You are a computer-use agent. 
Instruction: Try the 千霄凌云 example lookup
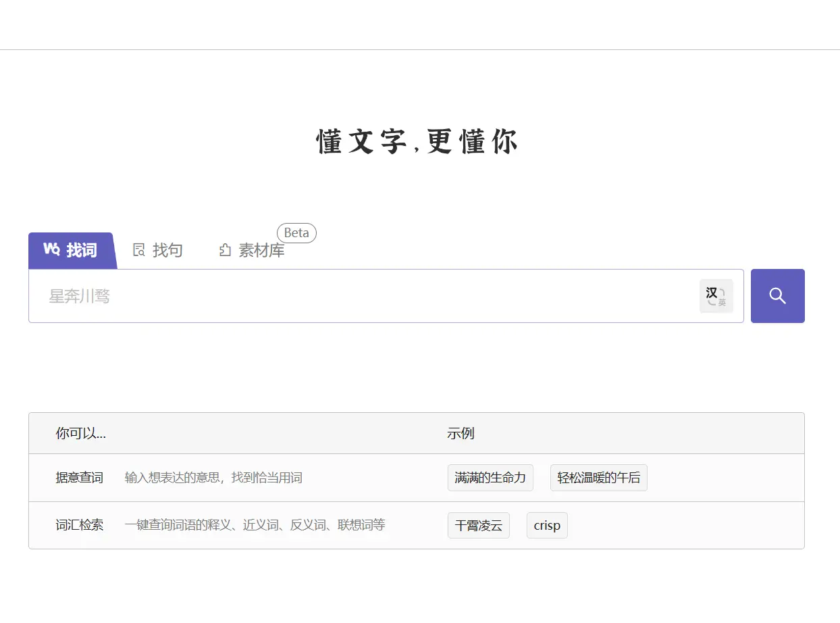pos(479,525)
